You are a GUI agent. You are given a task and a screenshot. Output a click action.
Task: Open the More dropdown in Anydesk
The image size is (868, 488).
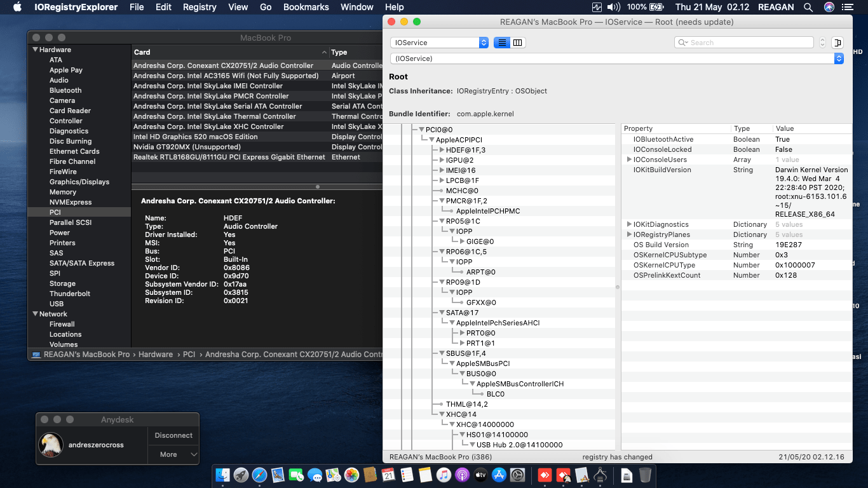pyautogui.click(x=173, y=454)
